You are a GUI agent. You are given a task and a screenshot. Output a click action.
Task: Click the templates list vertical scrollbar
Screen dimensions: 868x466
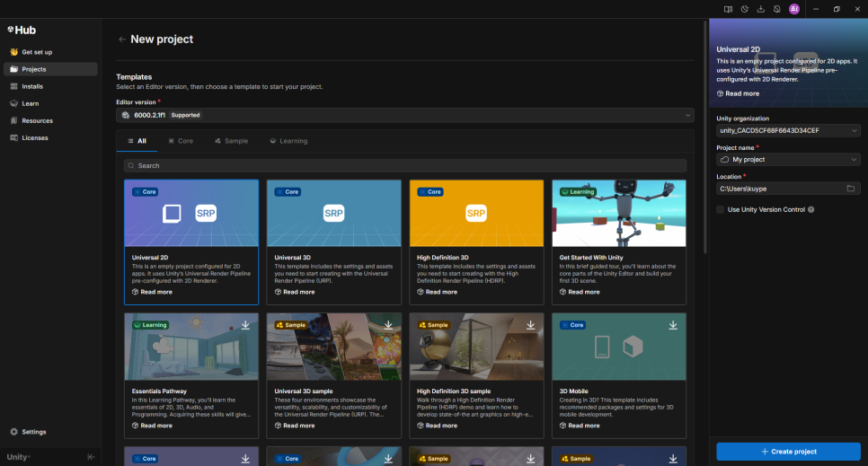click(x=704, y=138)
